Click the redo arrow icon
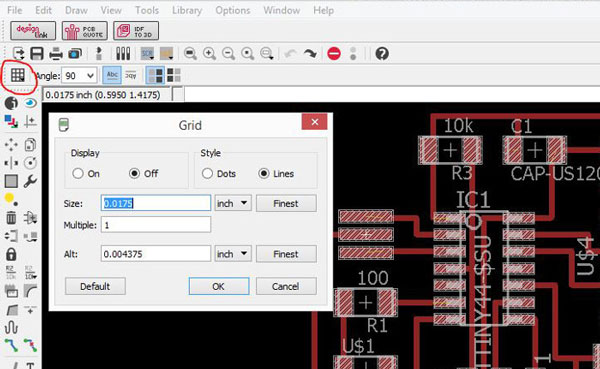The image size is (600, 369). 310,54
